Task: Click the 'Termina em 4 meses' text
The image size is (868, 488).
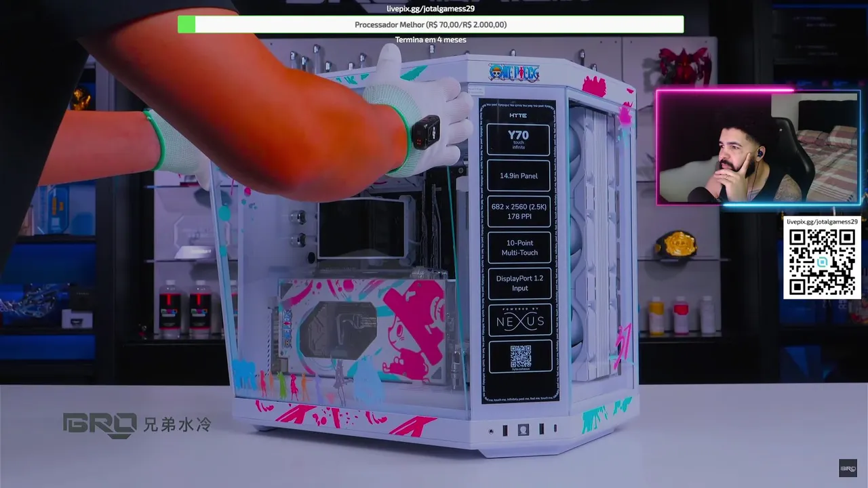Action: pyautogui.click(x=431, y=39)
